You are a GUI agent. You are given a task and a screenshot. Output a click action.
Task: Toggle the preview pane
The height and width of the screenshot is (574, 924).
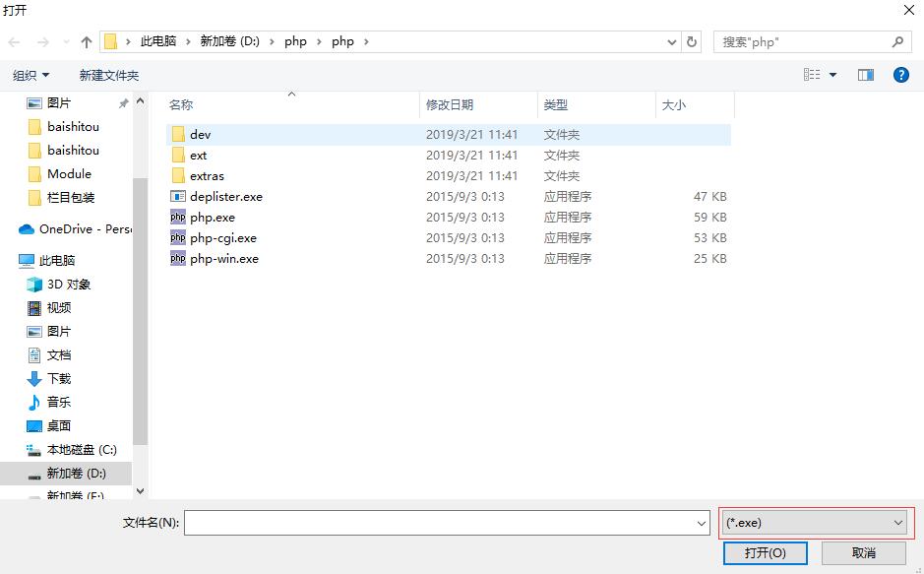866,75
